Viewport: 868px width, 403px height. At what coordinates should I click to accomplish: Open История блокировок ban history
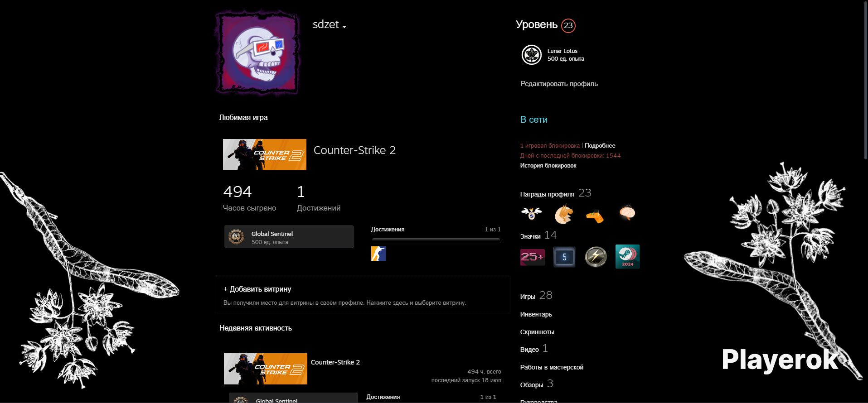click(548, 166)
